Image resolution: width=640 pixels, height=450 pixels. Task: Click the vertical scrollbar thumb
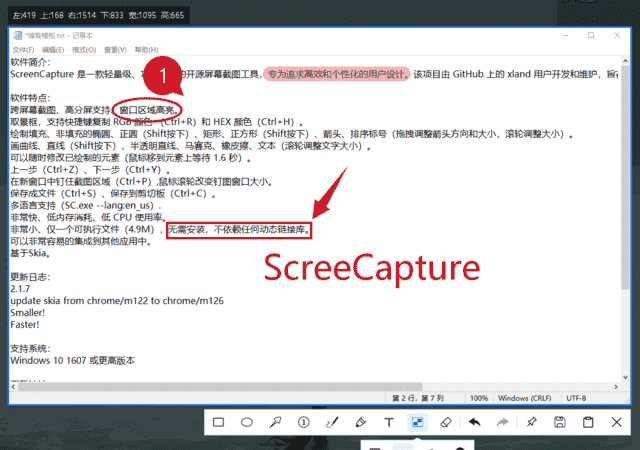625,178
